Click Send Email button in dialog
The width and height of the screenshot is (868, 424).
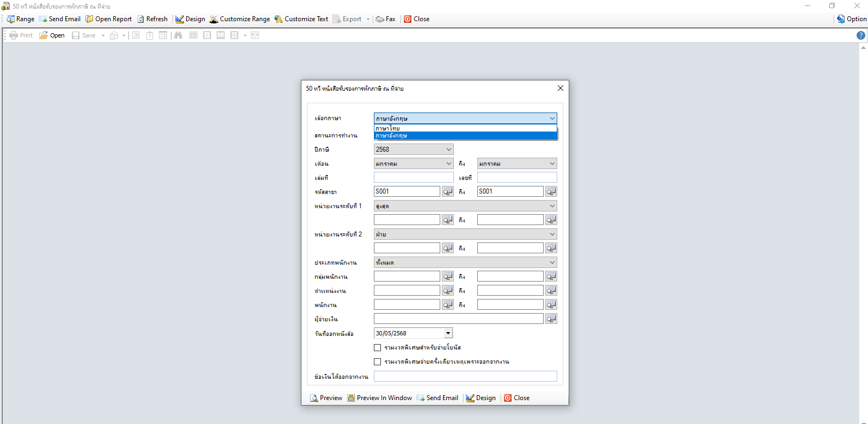[437, 398]
